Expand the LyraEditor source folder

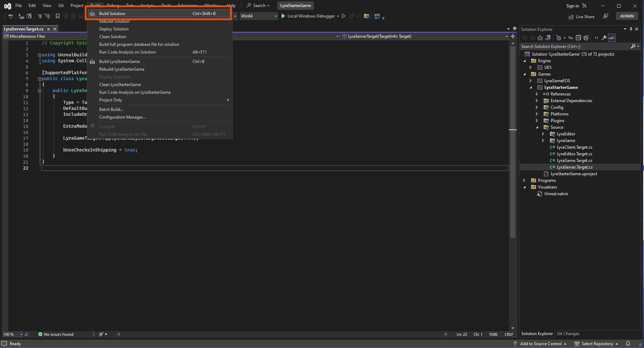pos(543,134)
